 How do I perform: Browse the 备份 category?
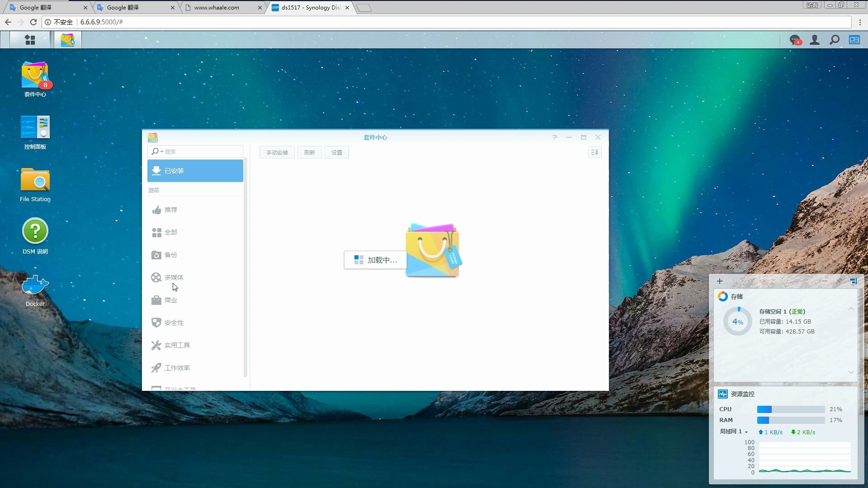195,255
